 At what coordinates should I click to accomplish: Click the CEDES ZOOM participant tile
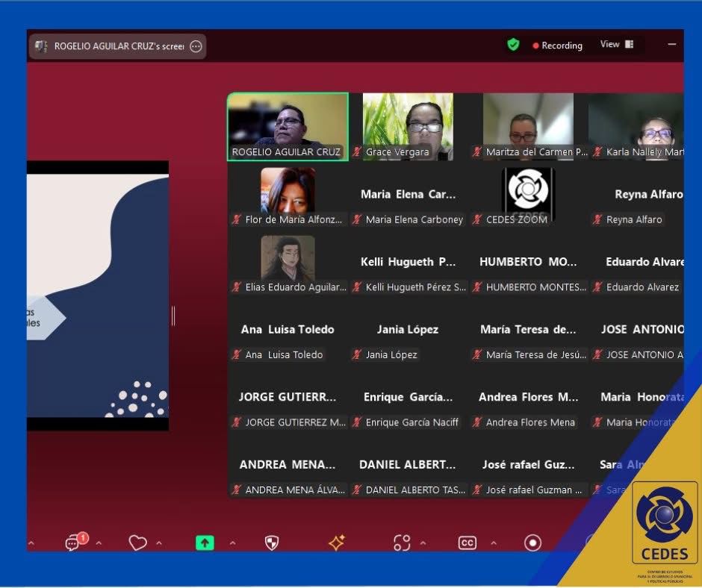[x=528, y=194]
